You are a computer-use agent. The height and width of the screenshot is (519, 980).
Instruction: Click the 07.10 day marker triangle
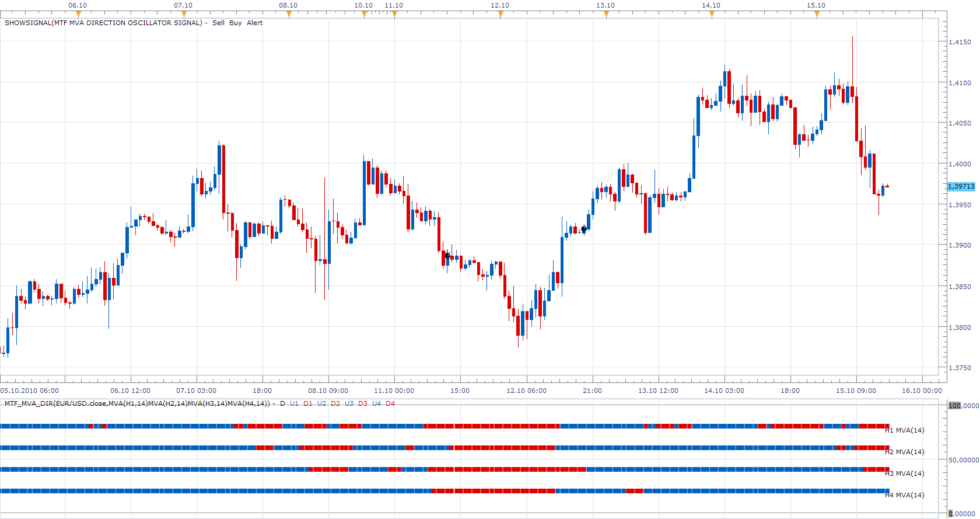pyautogui.click(x=184, y=15)
